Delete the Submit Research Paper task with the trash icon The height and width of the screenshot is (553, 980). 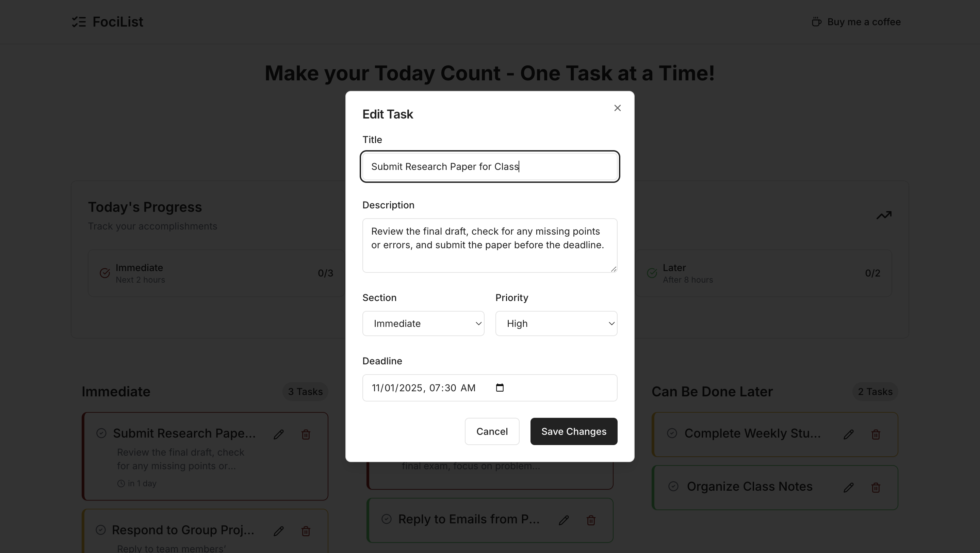coord(306,434)
